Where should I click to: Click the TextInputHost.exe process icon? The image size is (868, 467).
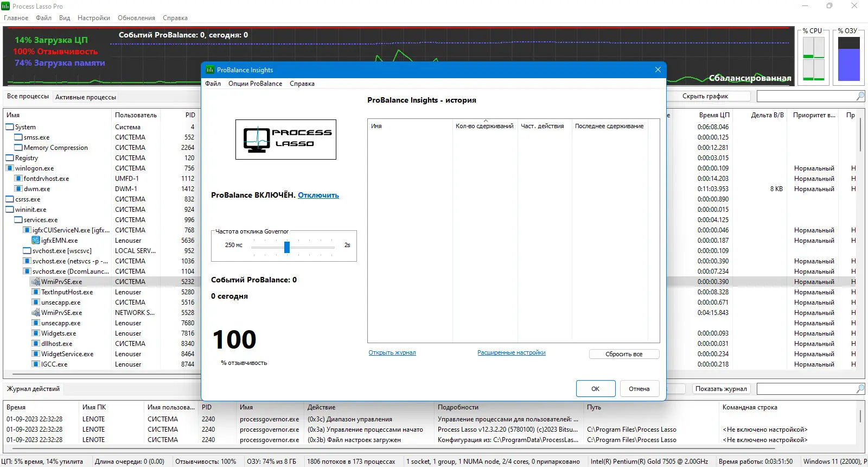(36, 292)
